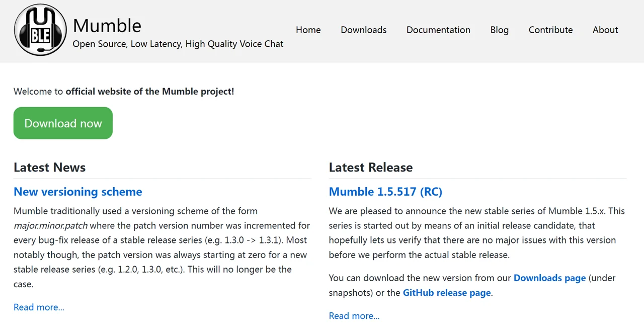Click the Latest Release section heading
The width and height of the screenshot is (644, 333).
tap(371, 168)
